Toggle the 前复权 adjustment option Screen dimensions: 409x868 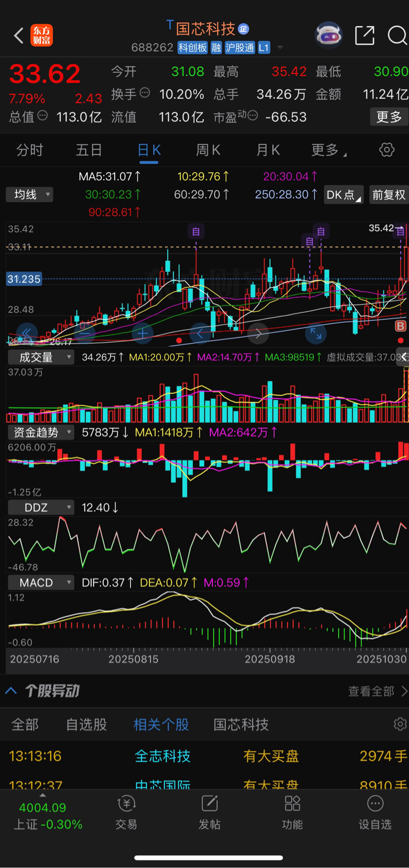click(x=388, y=195)
